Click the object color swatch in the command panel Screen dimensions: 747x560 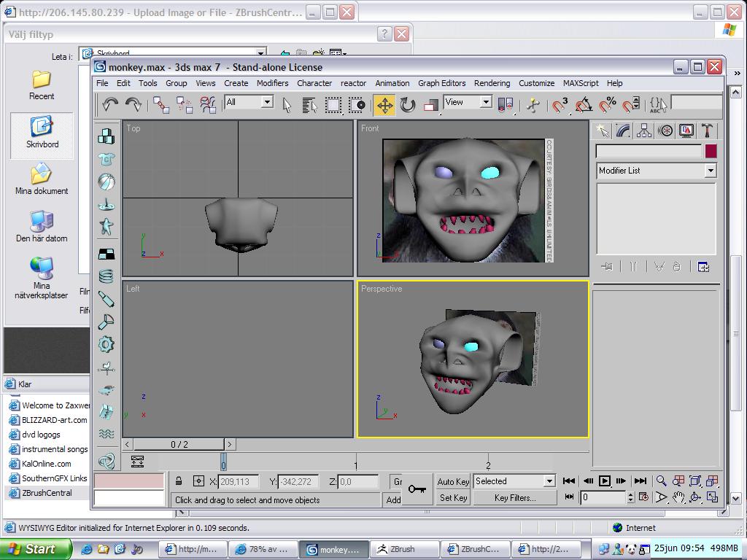(x=711, y=152)
